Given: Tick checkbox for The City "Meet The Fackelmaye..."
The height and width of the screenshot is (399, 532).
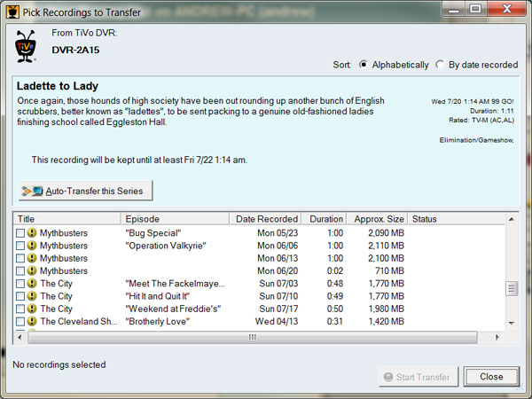Looking at the screenshot, I should (x=20, y=284).
